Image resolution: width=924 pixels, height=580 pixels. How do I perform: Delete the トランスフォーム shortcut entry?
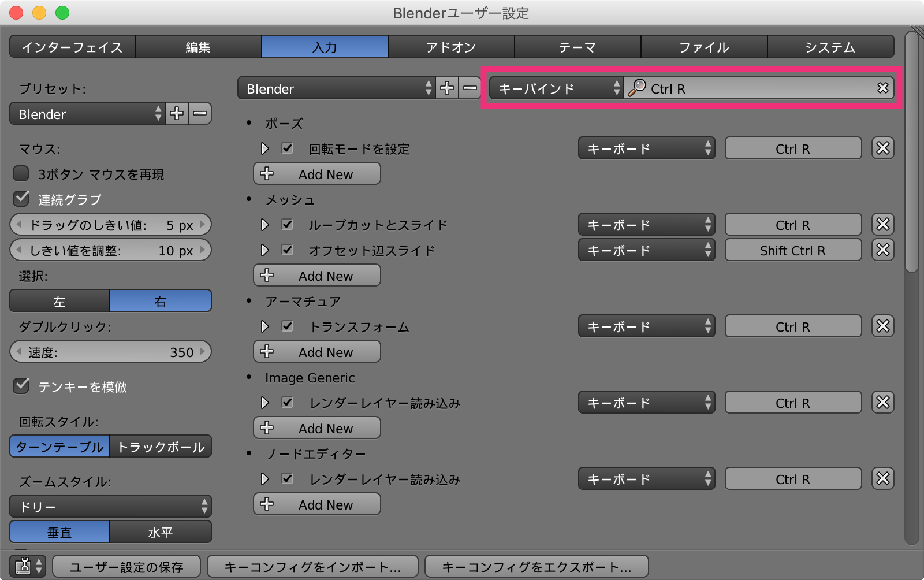pyautogui.click(x=882, y=326)
